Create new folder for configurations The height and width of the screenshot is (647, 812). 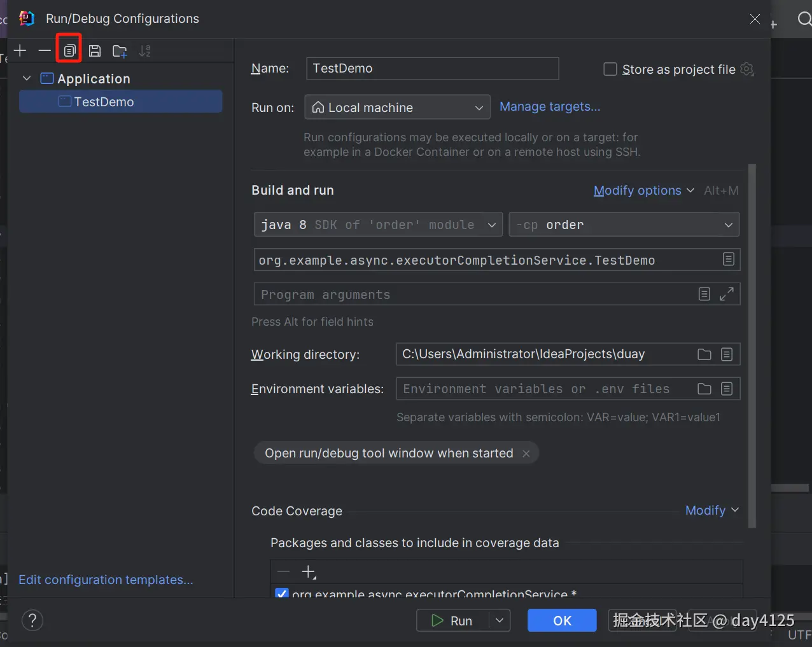[x=120, y=51]
